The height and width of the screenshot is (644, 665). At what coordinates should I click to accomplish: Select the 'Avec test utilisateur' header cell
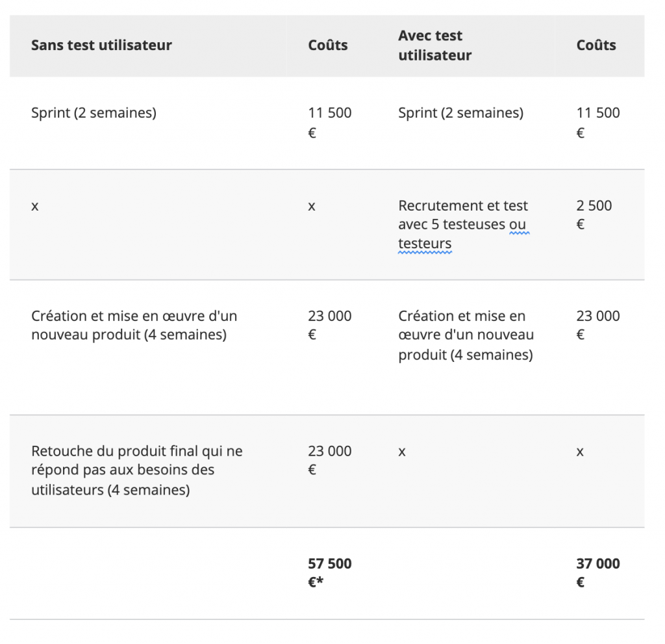[x=434, y=45]
